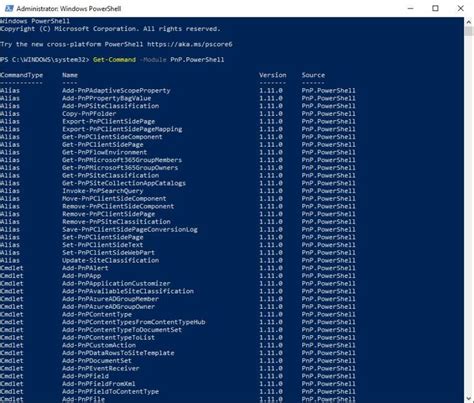Click the 'Add-PnPFieldFromXml' cmdlet
The width and height of the screenshot is (474, 403).
(x=99, y=384)
